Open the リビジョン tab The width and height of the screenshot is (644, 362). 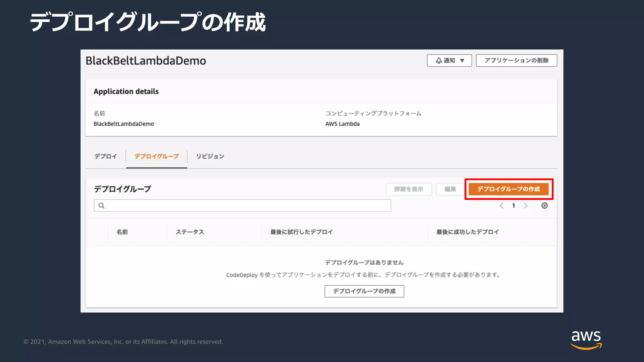pyautogui.click(x=210, y=156)
